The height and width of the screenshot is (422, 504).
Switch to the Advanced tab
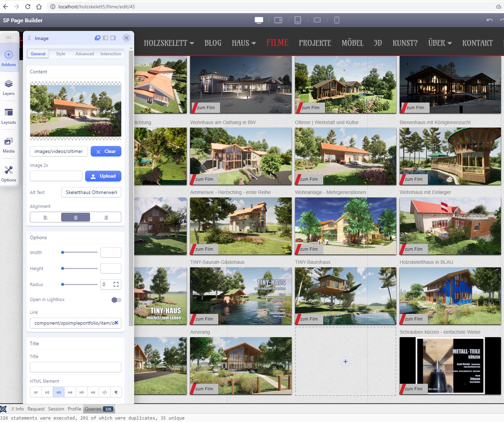pos(84,54)
